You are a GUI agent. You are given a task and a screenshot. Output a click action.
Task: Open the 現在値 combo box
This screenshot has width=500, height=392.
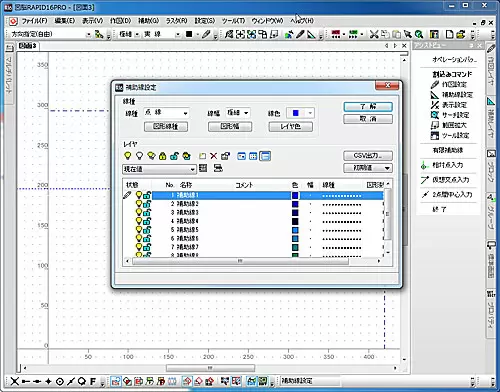pos(159,169)
